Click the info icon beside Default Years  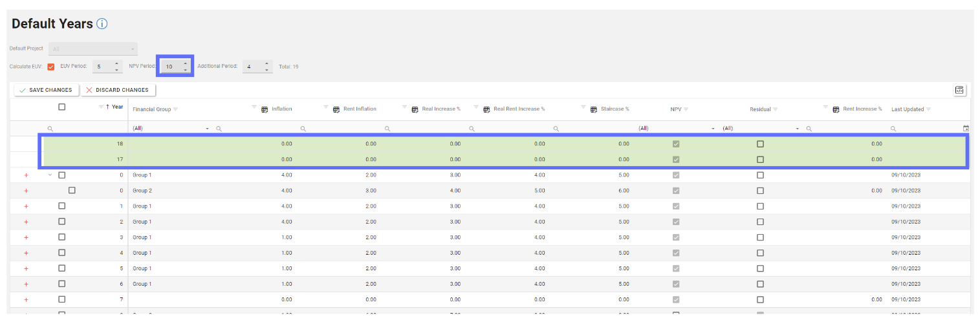click(102, 24)
